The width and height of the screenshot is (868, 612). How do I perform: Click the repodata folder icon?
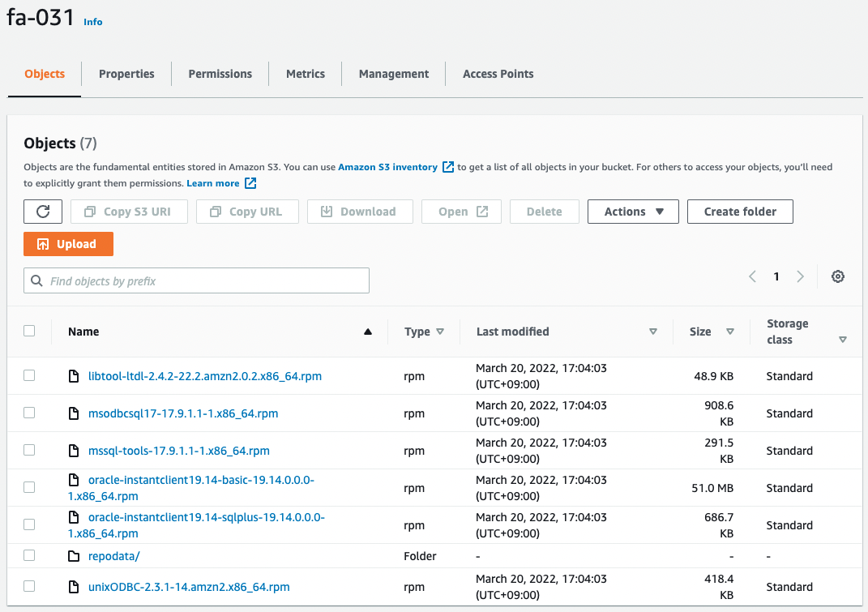[x=74, y=556]
